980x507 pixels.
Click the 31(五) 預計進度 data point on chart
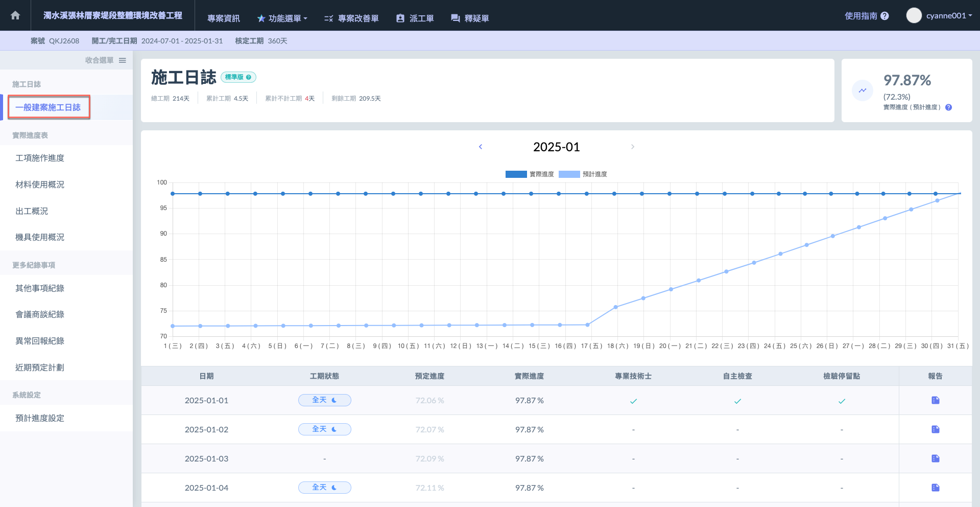tap(960, 193)
